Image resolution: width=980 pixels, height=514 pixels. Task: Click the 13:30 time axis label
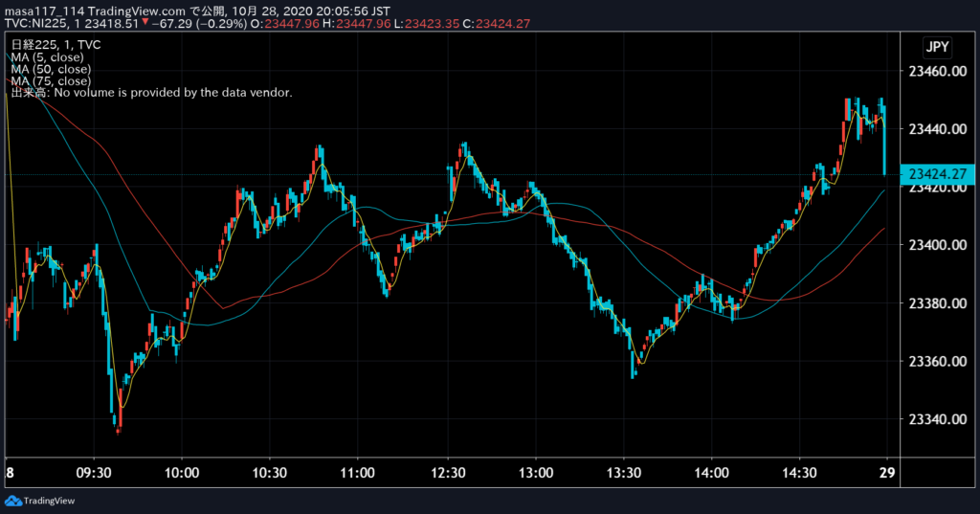624,473
